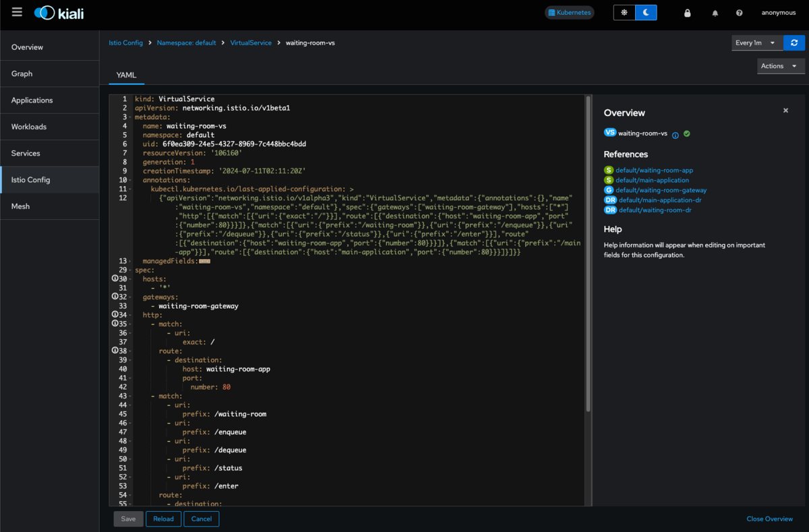This screenshot has height=532, width=809.
Task: Click info marker on line 30 hosts
Action: 115,278
